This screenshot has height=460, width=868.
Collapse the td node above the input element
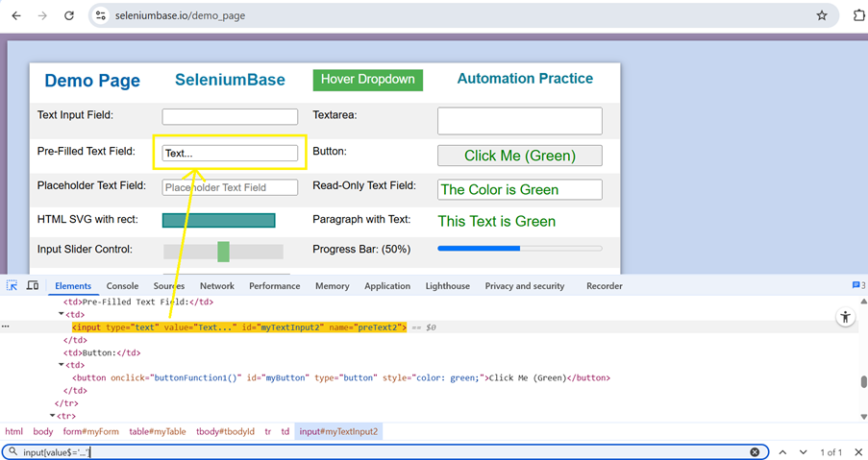62,314
